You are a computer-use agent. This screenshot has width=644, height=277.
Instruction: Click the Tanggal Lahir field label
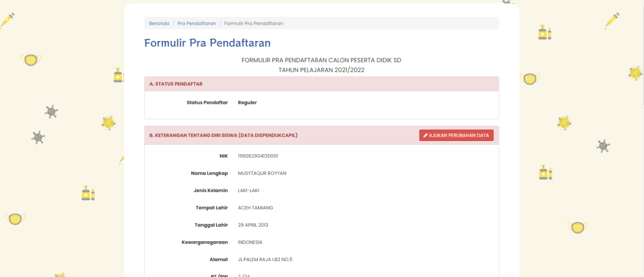pos(211,225)
